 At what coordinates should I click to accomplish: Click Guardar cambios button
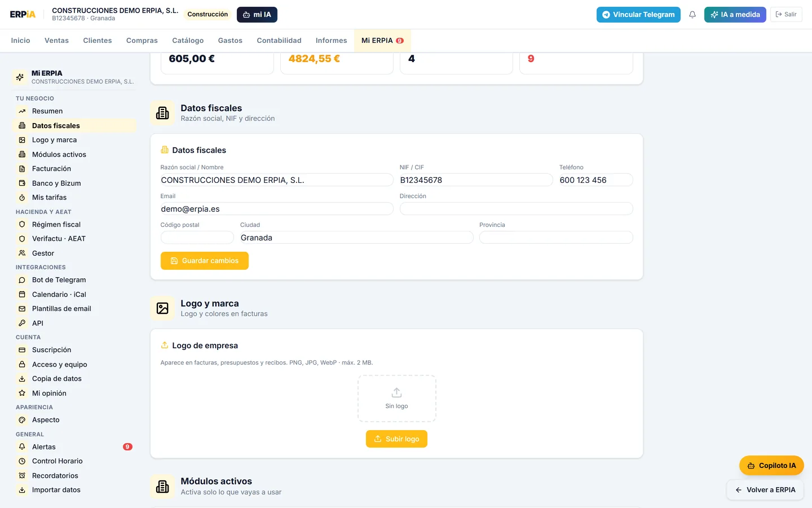[205, 261]
